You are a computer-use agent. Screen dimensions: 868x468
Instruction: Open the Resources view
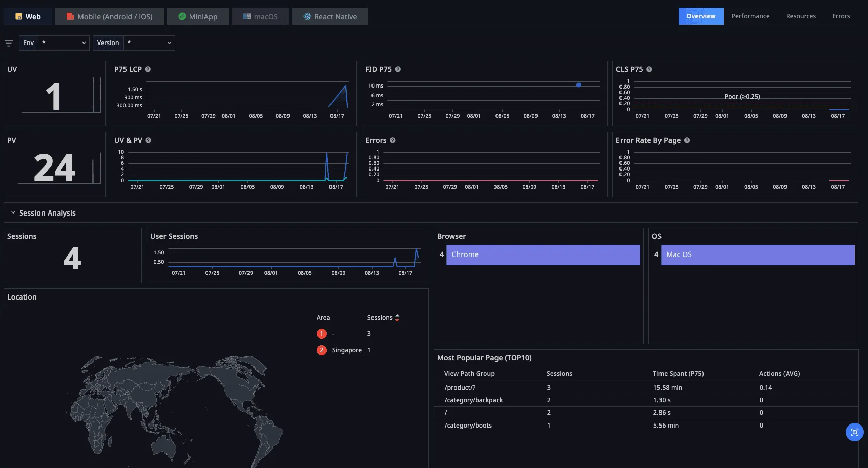click(801, 16)
